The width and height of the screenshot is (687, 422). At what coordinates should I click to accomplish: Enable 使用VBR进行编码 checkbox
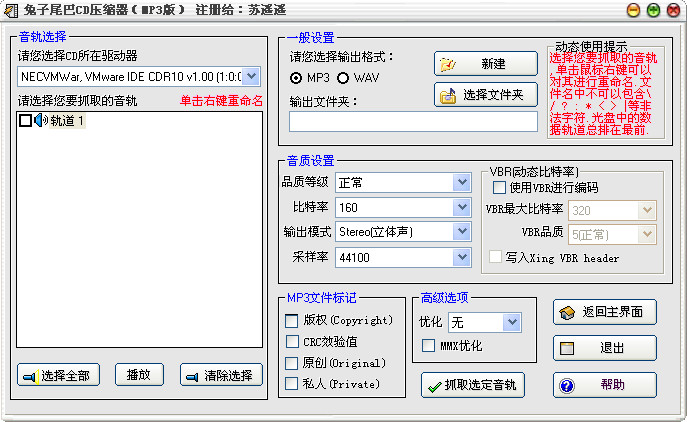click(x=499, y=188)
